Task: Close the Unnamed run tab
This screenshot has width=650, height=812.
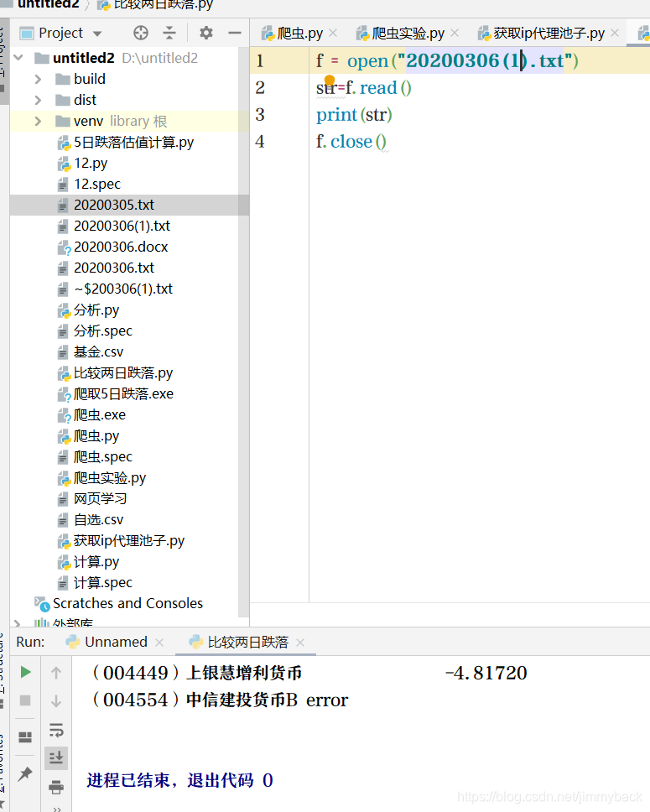Action: [x=159, y=643]
